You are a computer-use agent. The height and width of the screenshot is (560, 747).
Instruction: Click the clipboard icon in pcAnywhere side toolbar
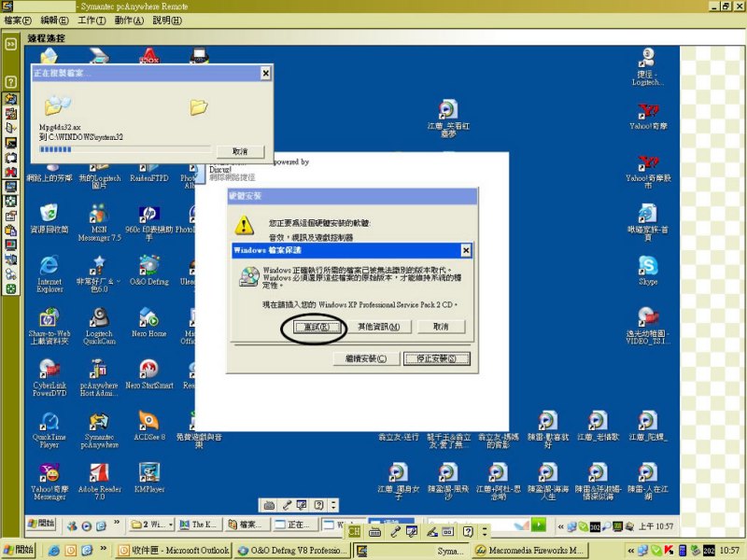(10, 231)
